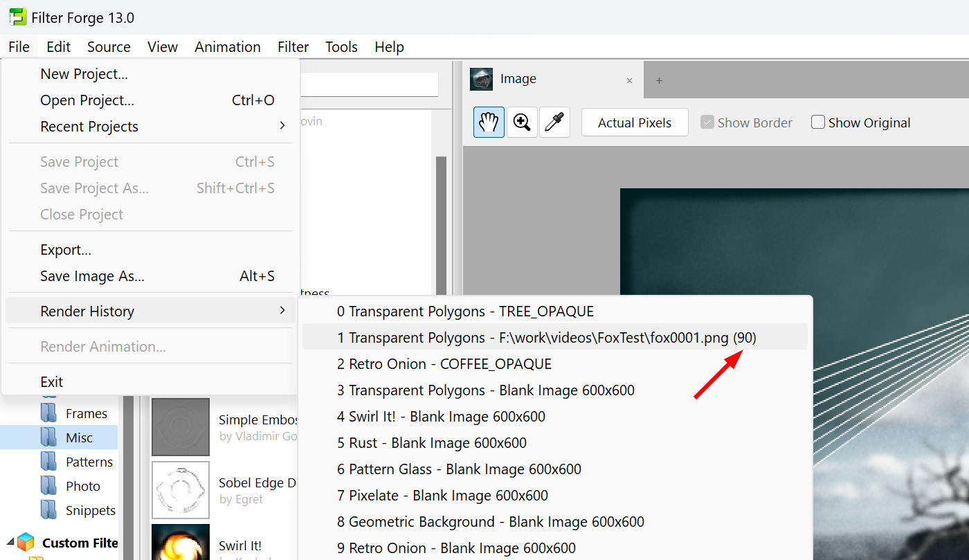The width and height of the screenshot is (969, 560).
Task: Select the Snippets category
Action: coord(91,510)
